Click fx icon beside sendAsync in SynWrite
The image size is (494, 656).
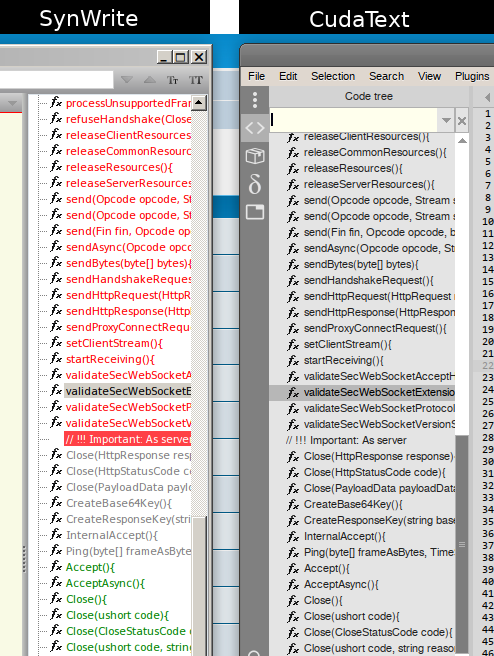click(x=56, y=246)
